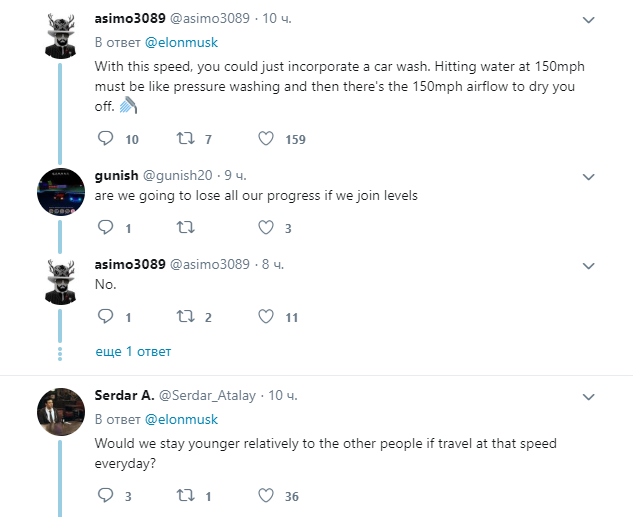The width and height of the screenshot is (633, 517).
Task: Expand "еще 1 ответ" hidden reply
Action: (x=133, y=352)
